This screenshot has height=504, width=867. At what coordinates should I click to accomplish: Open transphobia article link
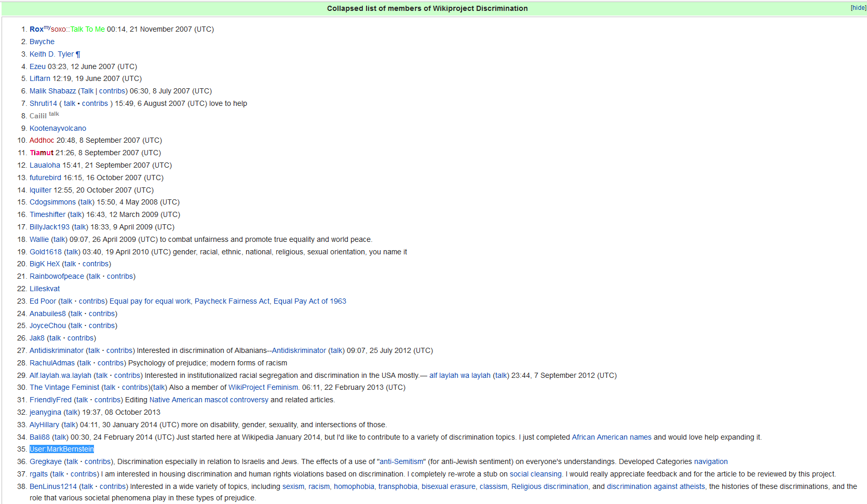(398, 486)
